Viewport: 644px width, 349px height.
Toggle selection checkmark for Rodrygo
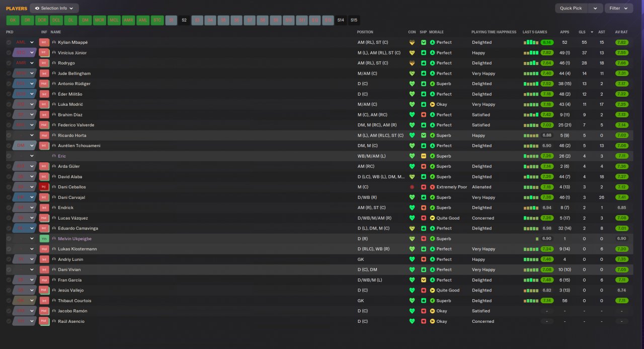(x=9, y=63)
